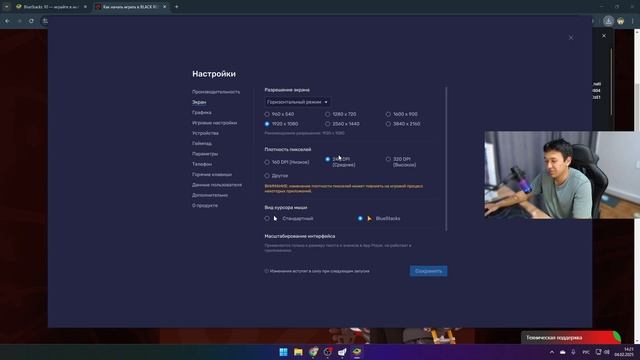Open the Chrome taskbar icon
The height and width of the screenshot is (360, 640).
click(313, 352)
